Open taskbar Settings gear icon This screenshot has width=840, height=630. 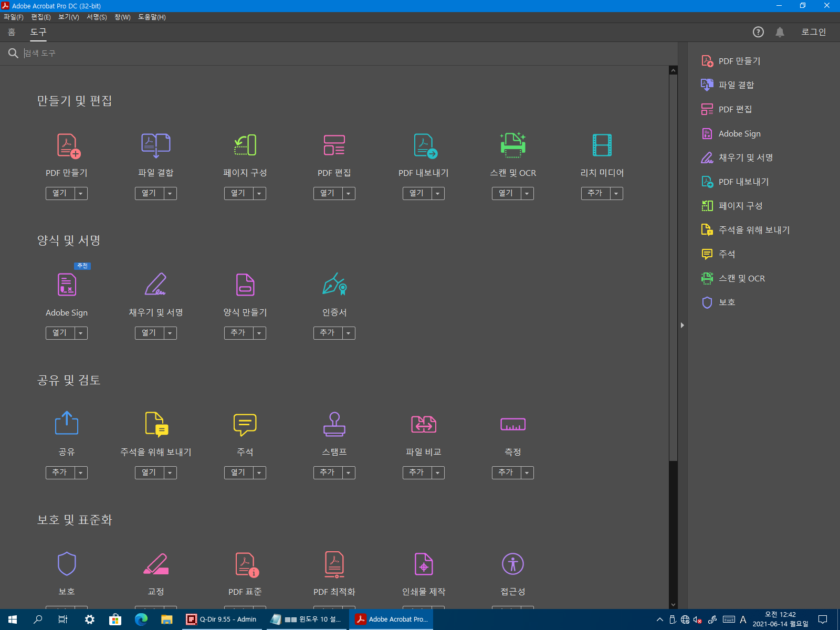pos(90,619)
